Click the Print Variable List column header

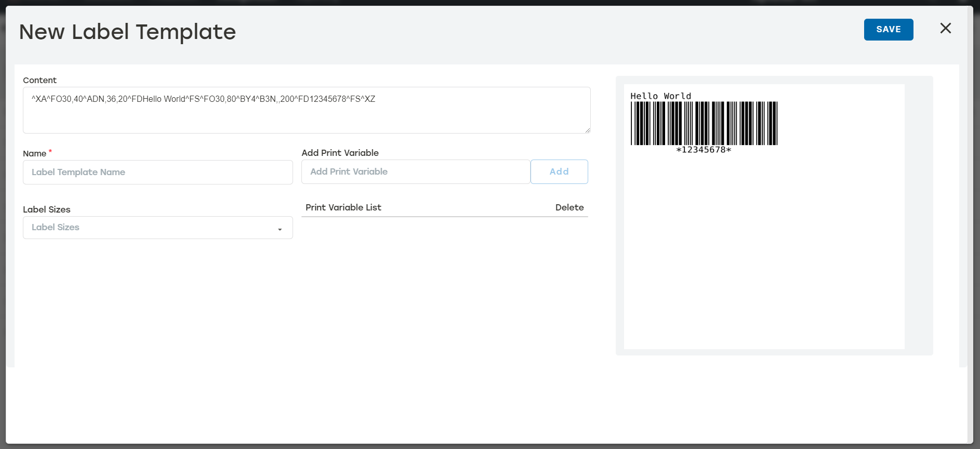(343, 207)
